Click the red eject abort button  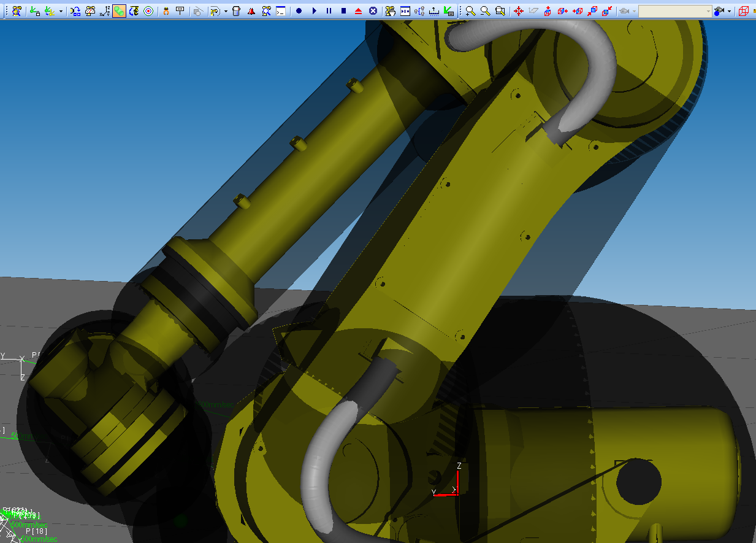pyautogui.click(x=359, y=11)
